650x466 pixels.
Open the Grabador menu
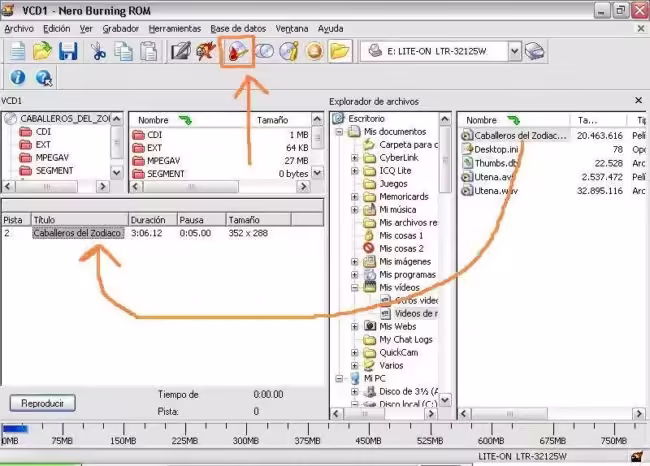point(121,29)
